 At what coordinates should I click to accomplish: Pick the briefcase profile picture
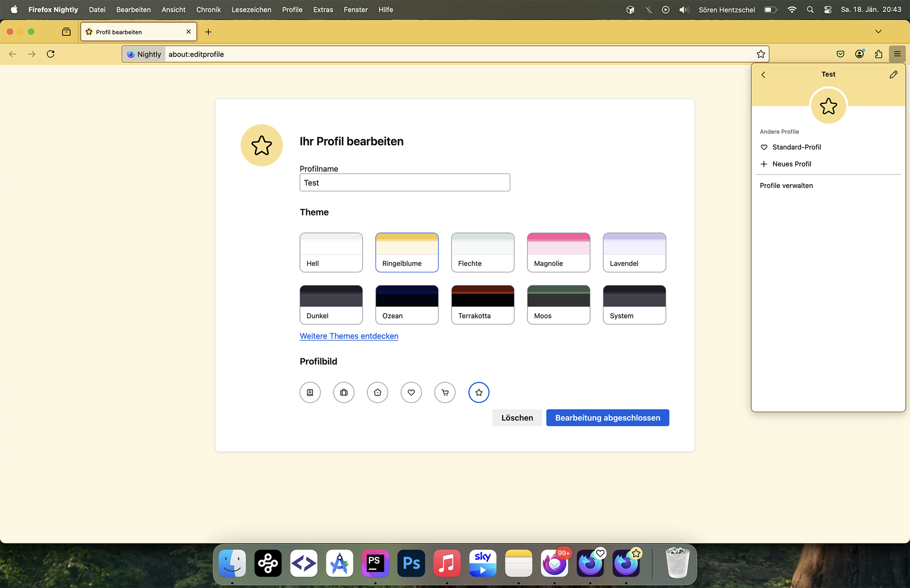344,392
